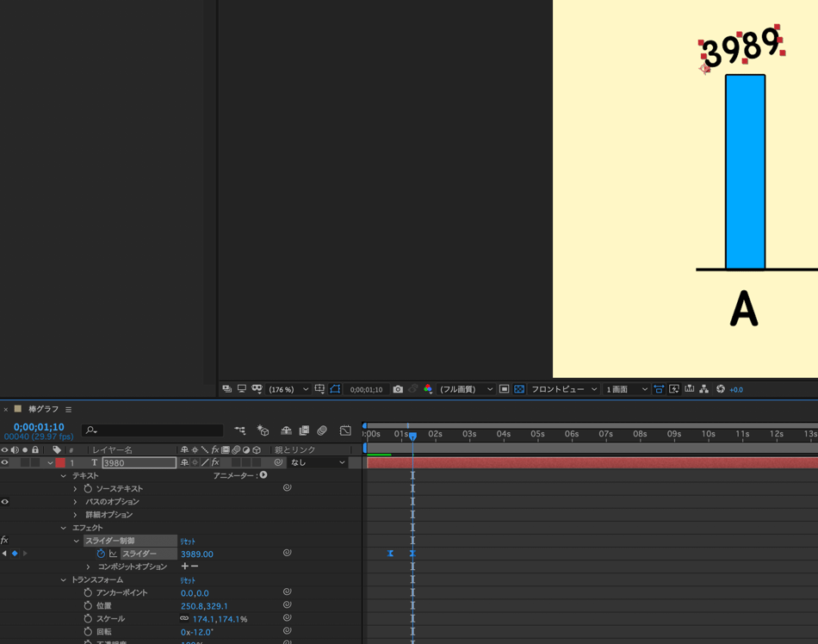
Task: Toggle the transparency grid icon in viewer
Action: [519, 389]
